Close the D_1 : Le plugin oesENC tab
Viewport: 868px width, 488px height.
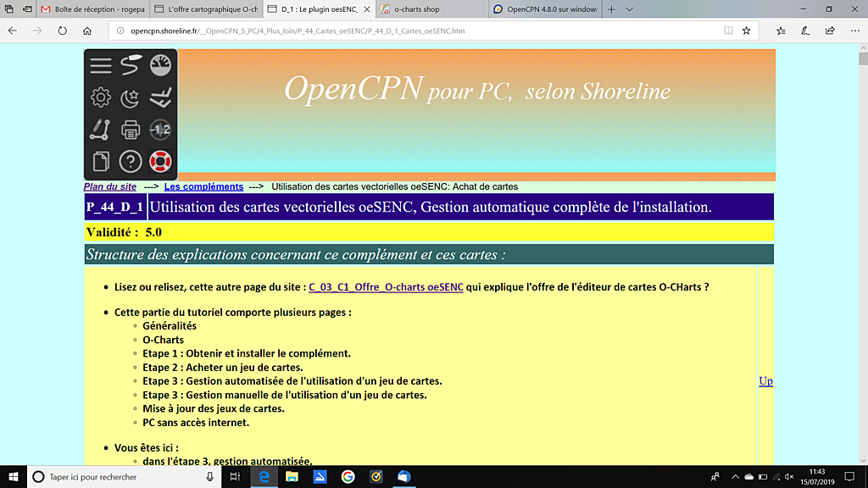pos(367,9)
